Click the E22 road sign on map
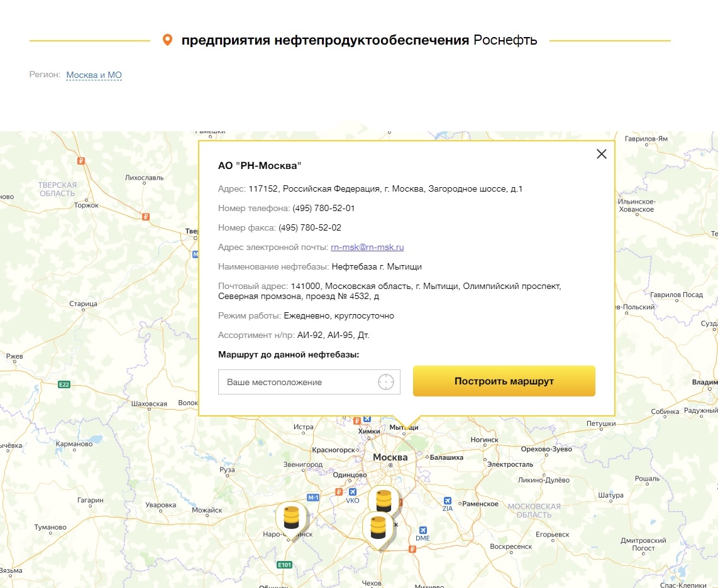Viewport: 718px width, 588px height. 64,384
